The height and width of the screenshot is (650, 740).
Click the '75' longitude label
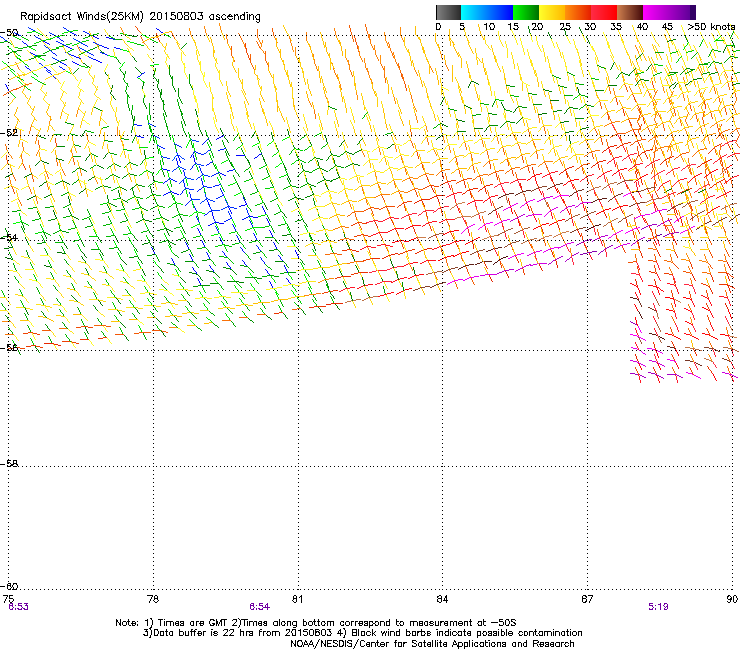[8, 599]
